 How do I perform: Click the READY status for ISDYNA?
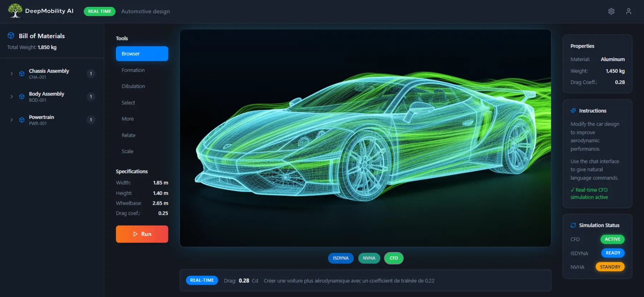tap(613, 253)
